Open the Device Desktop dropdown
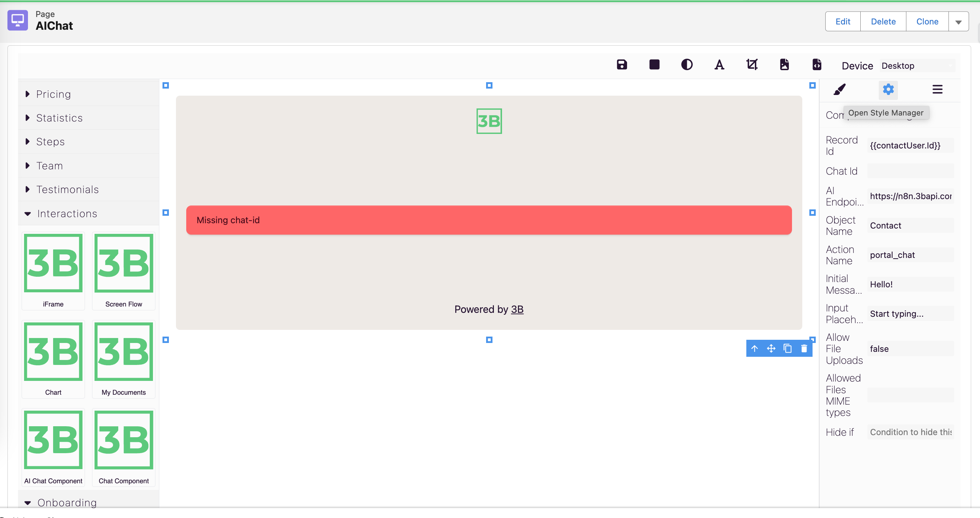Viewport: 980px width, 518px height. (917, 66)
